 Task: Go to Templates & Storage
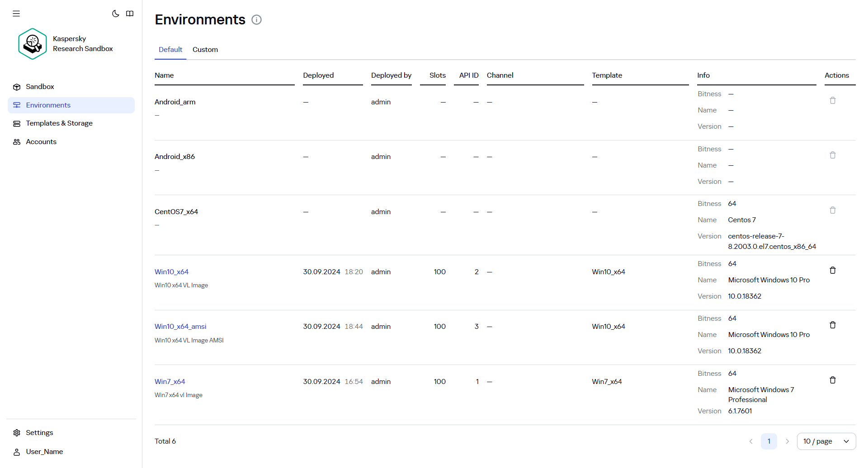[x=59, y=123]
